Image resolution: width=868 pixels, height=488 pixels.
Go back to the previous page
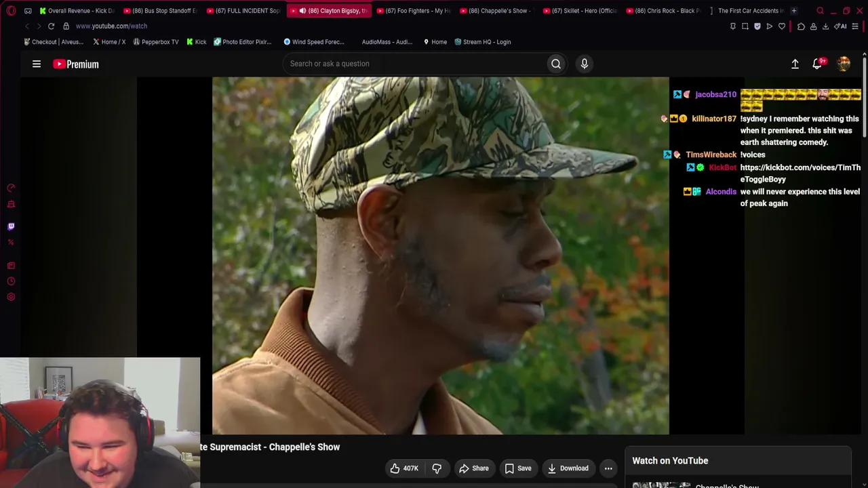pyautogui.click(x=26, y=26)
